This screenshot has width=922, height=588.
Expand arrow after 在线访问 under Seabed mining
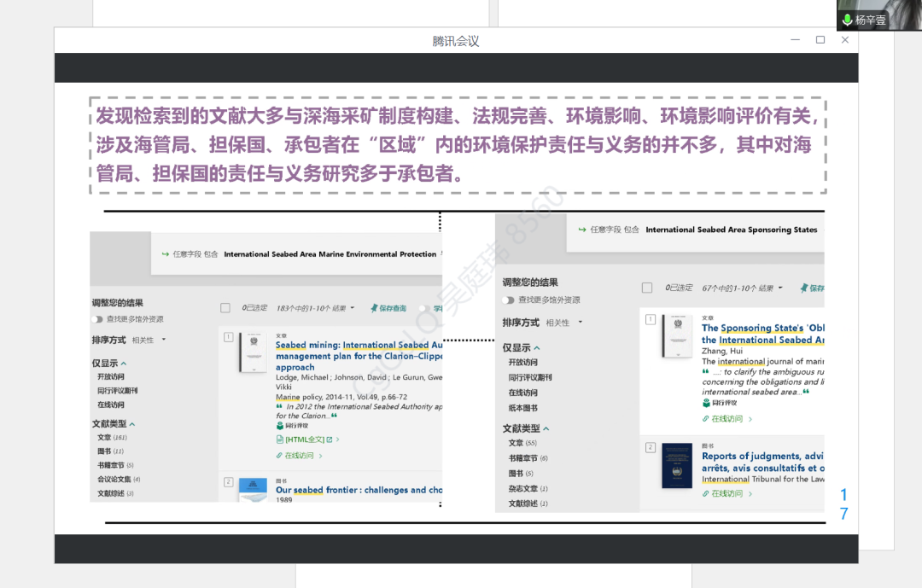click(320, 456)
